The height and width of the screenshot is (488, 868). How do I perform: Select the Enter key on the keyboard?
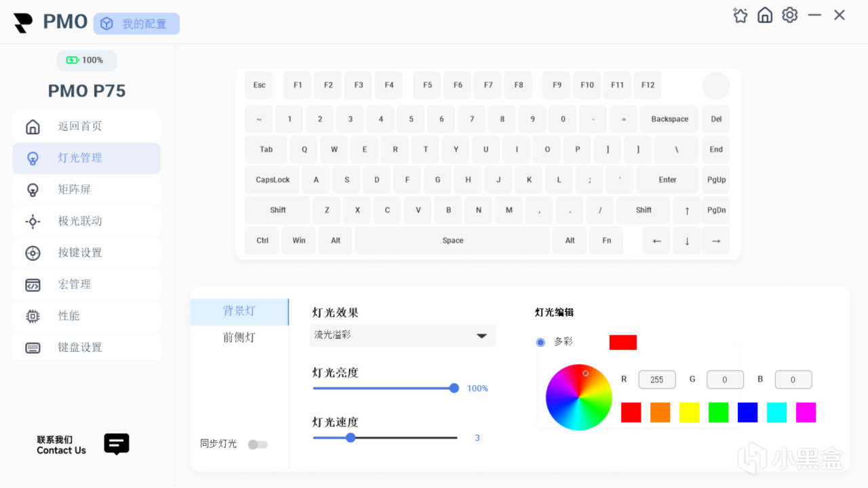(667, 180)
